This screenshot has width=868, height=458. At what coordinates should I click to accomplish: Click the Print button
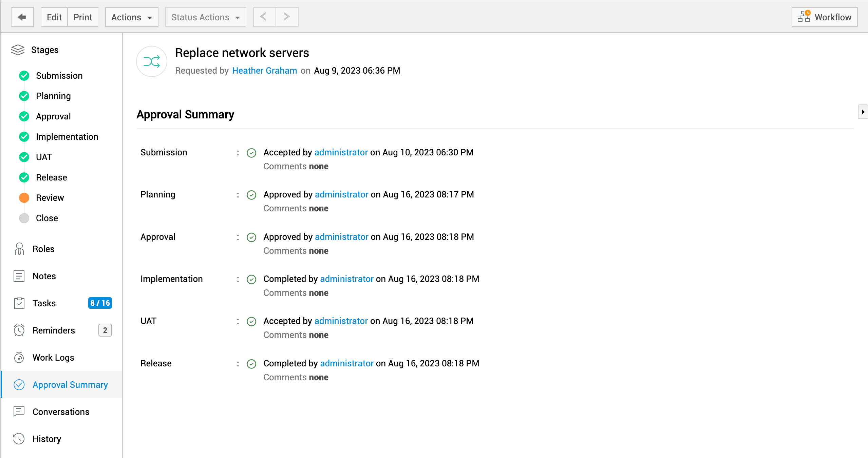(83, 17)
